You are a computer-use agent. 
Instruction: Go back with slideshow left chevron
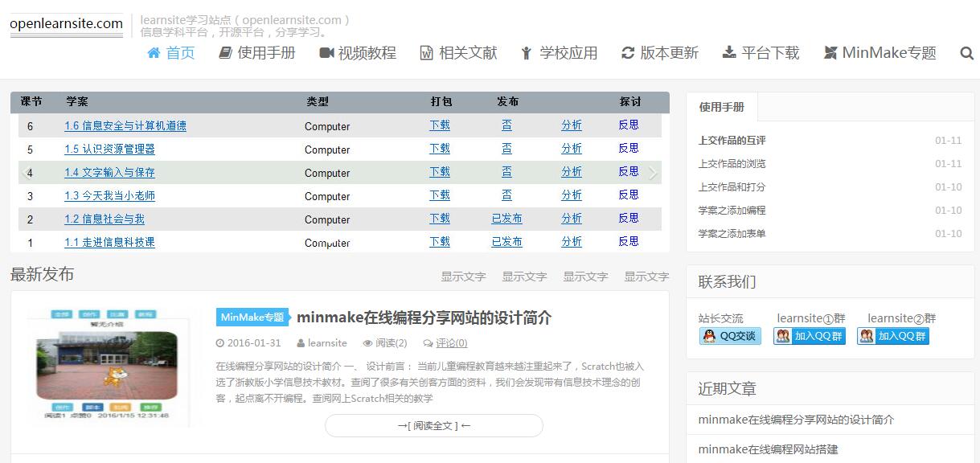(26, 173)
